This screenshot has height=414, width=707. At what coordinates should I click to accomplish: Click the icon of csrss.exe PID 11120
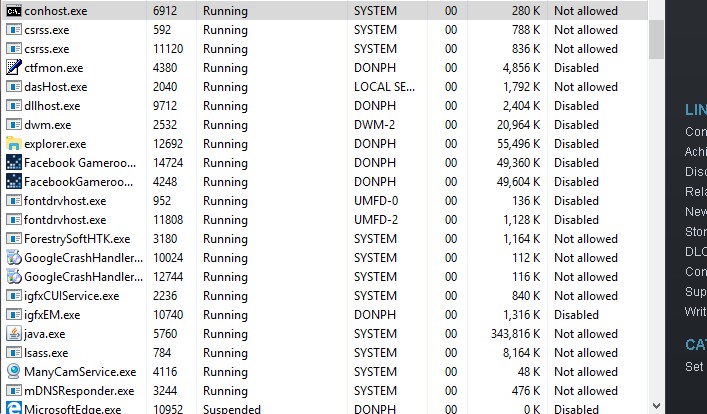coord(14,49)
